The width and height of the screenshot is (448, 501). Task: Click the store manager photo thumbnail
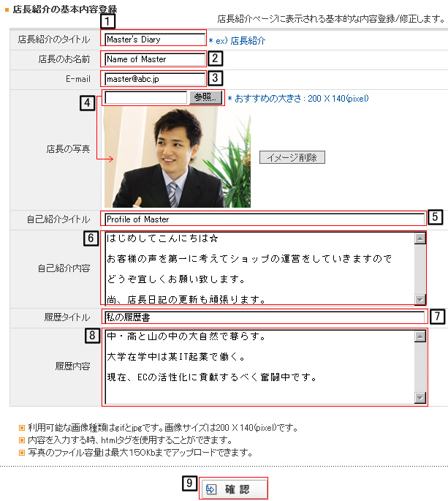point(177,157)
